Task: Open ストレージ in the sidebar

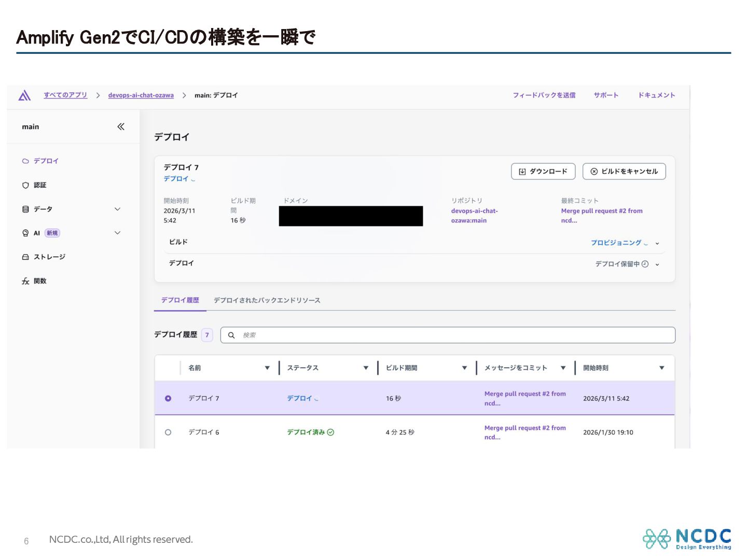Action: pyautogui.click(x=50, y=257)
